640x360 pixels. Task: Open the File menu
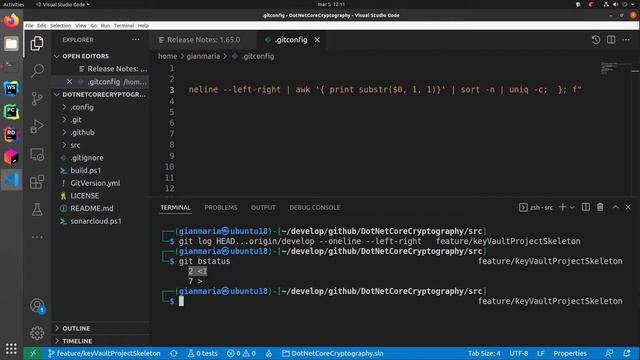click(x=29, y=25)
